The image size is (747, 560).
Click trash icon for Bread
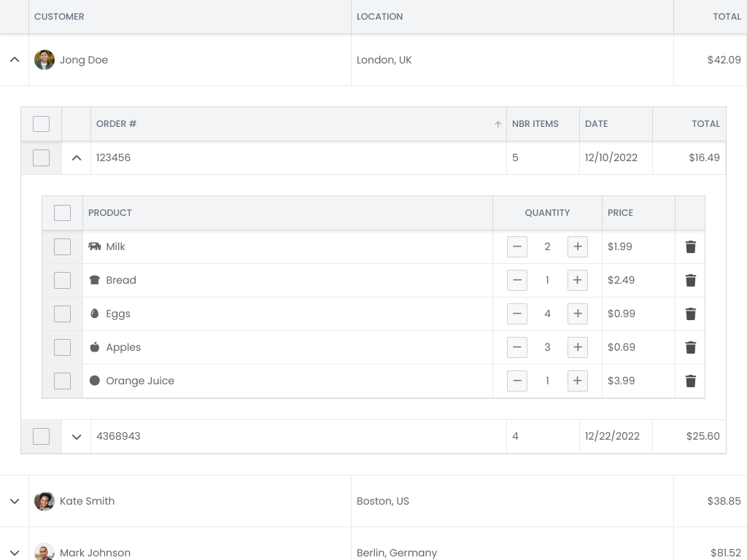tap(690, 281)
